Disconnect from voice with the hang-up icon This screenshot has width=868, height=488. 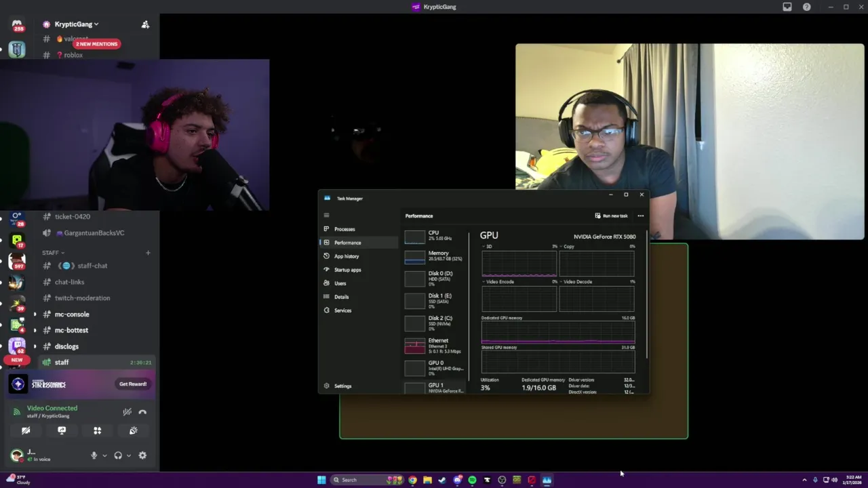coord(142,411)
